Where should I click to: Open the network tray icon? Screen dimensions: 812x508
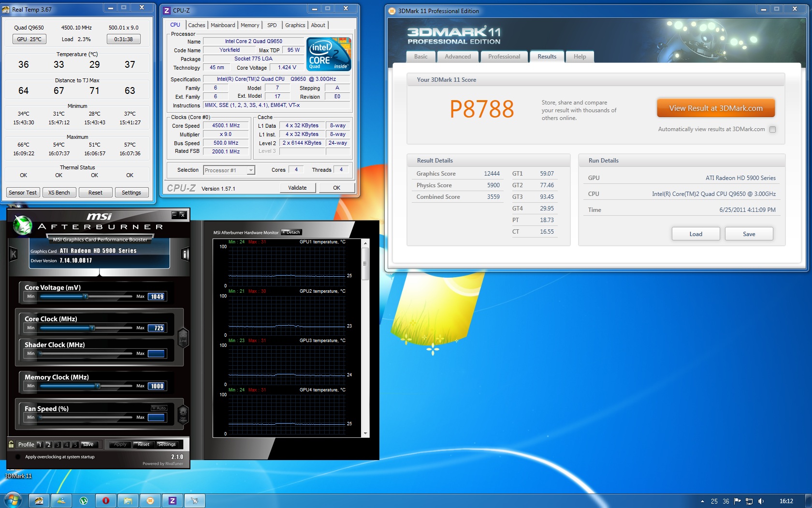click(x=749, y=501)
